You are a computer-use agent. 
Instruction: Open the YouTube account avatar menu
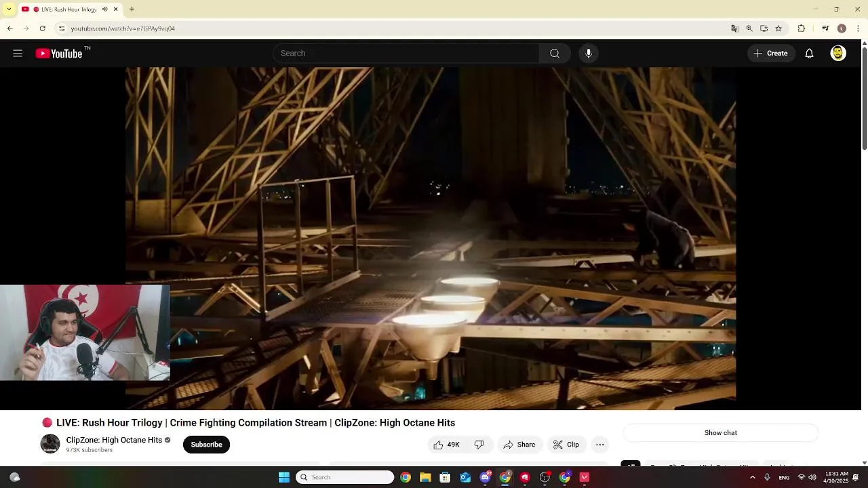838,54
